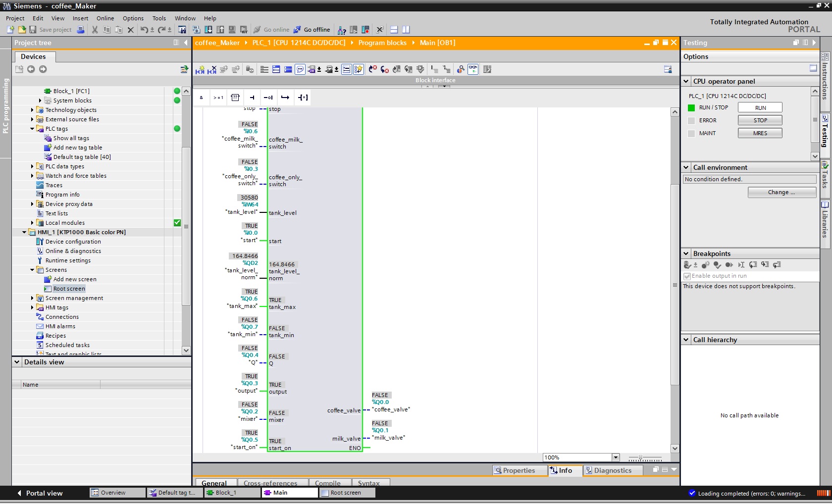Switch to the Properties tab
The width and height of the screenshot is (832, 504).
519,470
